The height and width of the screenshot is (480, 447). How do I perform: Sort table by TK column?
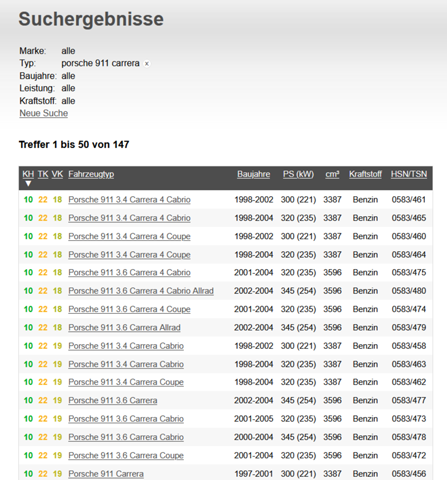pos(43,174)
